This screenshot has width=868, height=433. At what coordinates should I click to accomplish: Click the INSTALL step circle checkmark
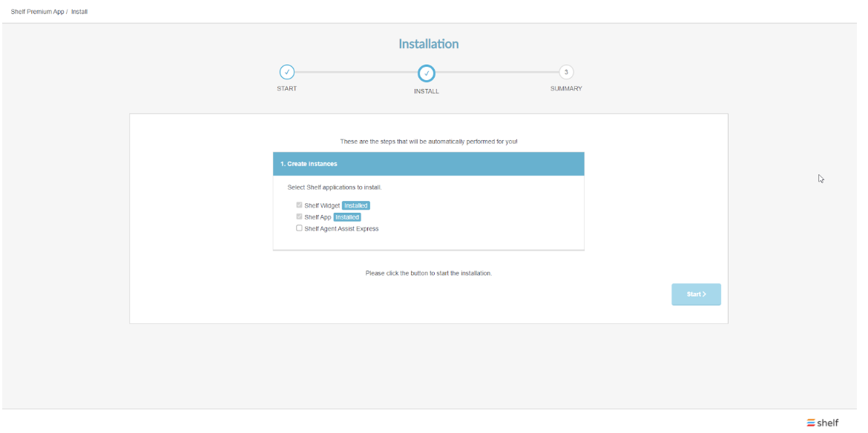click(x=427, y=73)
